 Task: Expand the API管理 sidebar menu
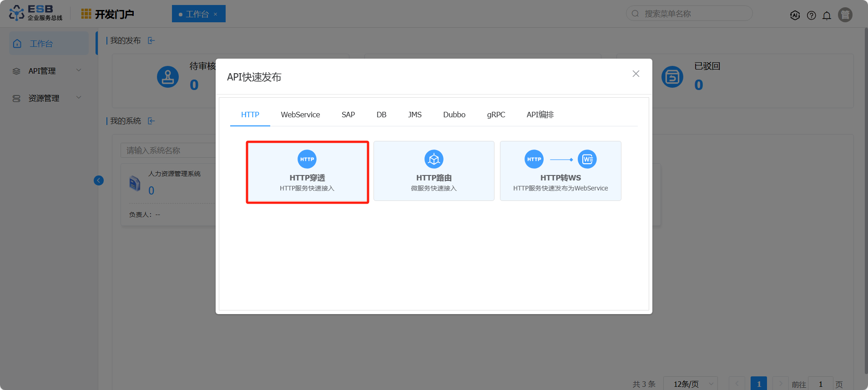point(48,71)
